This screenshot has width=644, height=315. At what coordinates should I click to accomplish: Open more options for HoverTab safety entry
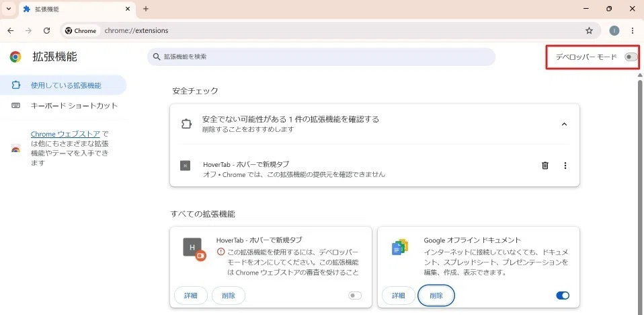tap(565, 166)
